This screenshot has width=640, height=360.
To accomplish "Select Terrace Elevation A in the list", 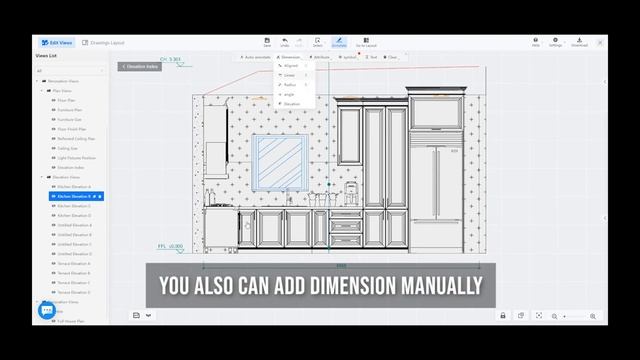I will 74,264.
